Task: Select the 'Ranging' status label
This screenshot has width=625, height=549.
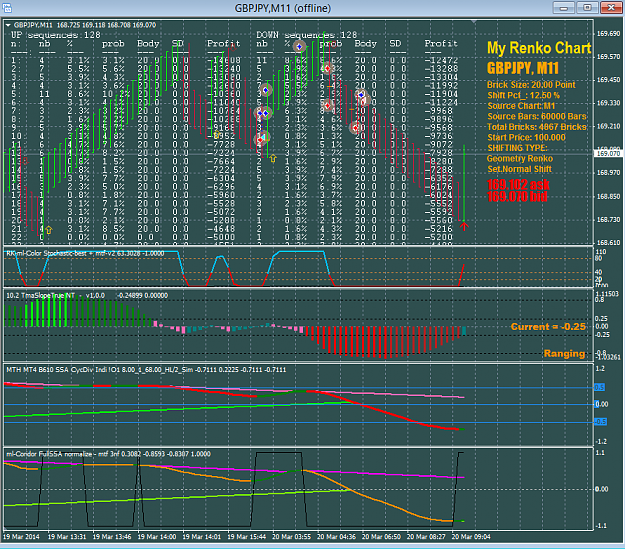Action: click(x=564, y=354)
